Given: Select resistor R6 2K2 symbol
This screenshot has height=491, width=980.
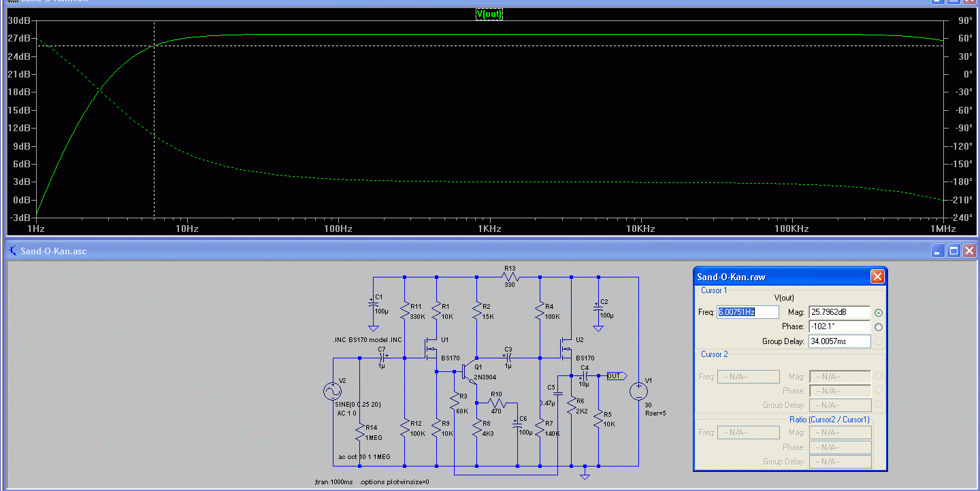Looking at the screenshot, I should [x=571, y=405].
